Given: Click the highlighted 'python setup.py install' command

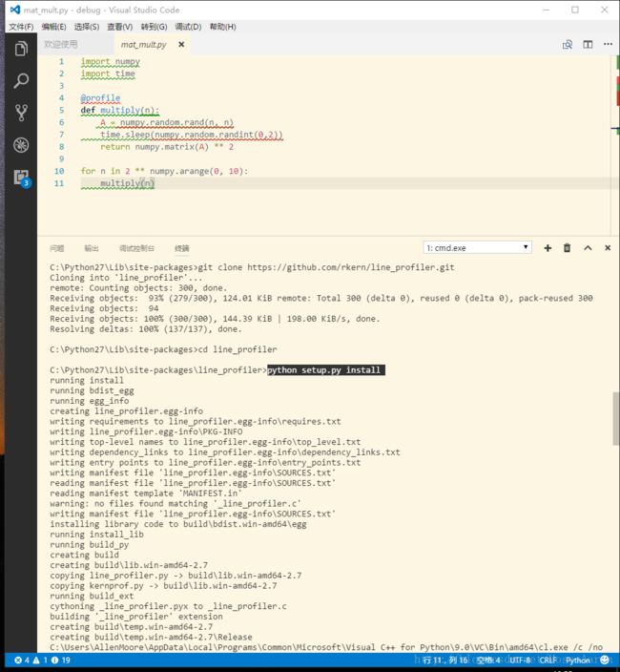Looking at the screenshot, I should pos(326,370).
